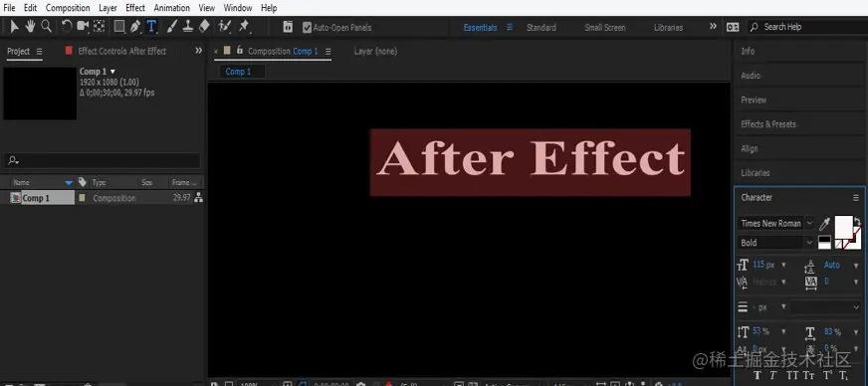Select the Pan Behind anchor point tool
868x386 pixels.
point(100,26)
